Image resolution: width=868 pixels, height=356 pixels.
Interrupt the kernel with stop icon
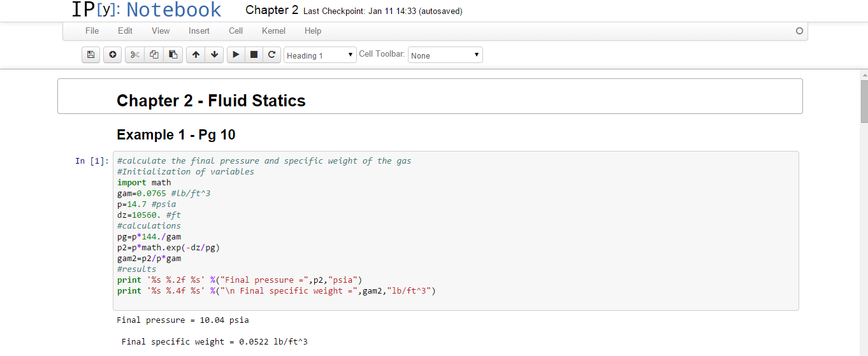point(254,55)
